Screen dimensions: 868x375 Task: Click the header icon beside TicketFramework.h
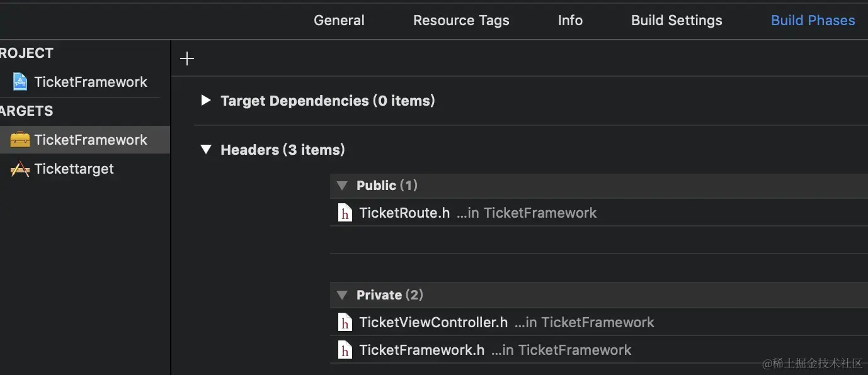point(345,350)
